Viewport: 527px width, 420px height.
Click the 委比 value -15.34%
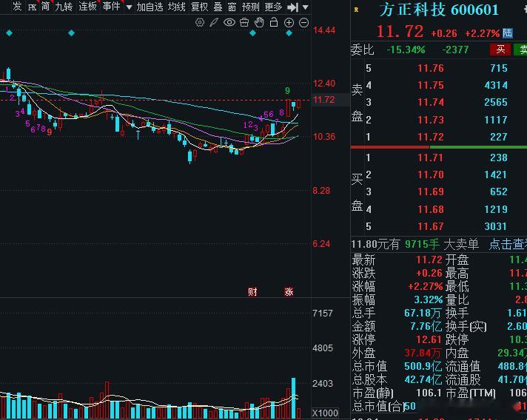(406, 50)
